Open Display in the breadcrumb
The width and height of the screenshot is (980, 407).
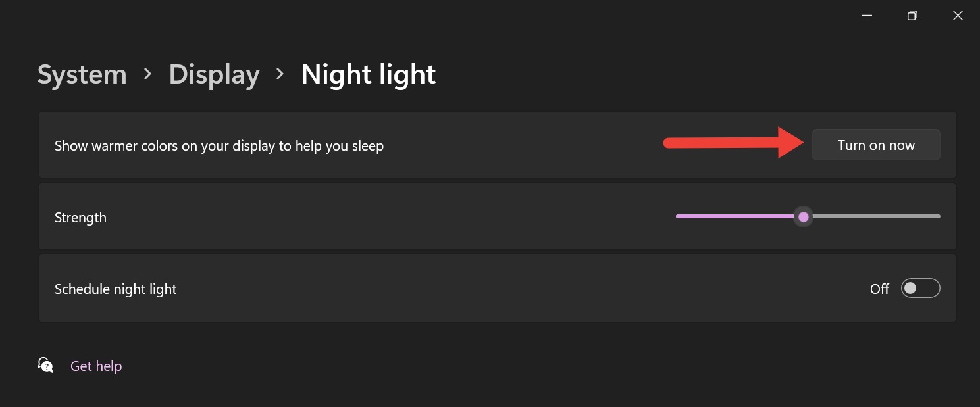(x=214, y=75)
